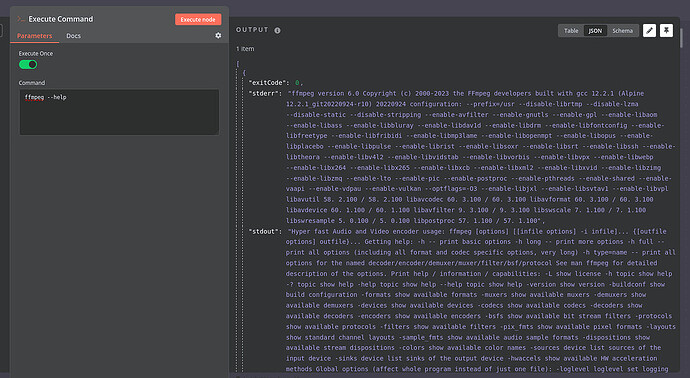The height and width of the screenshot is (378, 690).
Task: Select the JSON output view
Action: click(595, 31)
